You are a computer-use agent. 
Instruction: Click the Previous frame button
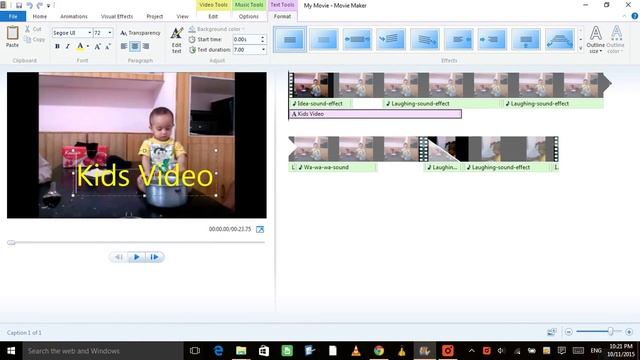(119, 257)
